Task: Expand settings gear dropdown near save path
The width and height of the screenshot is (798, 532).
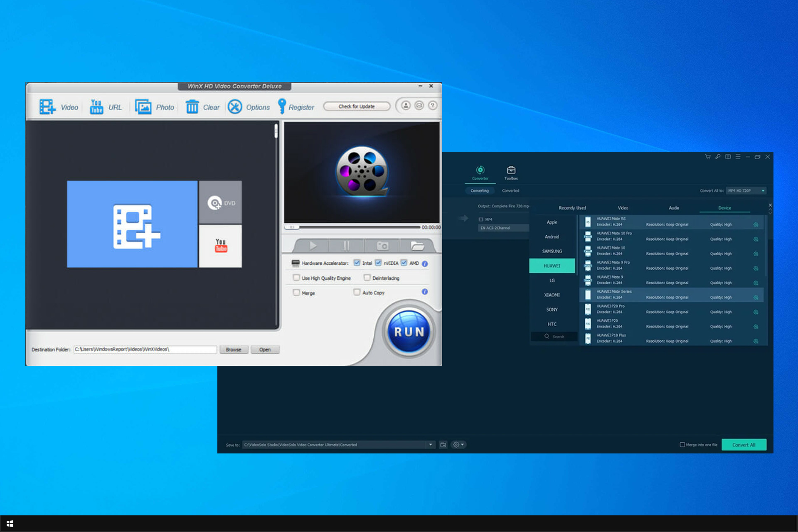Action: [x=459, y=445]
